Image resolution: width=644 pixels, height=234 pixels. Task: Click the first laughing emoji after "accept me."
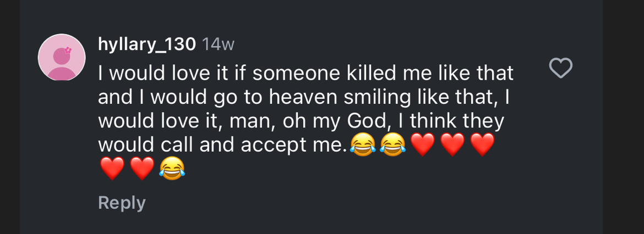(x=362, y=145)
